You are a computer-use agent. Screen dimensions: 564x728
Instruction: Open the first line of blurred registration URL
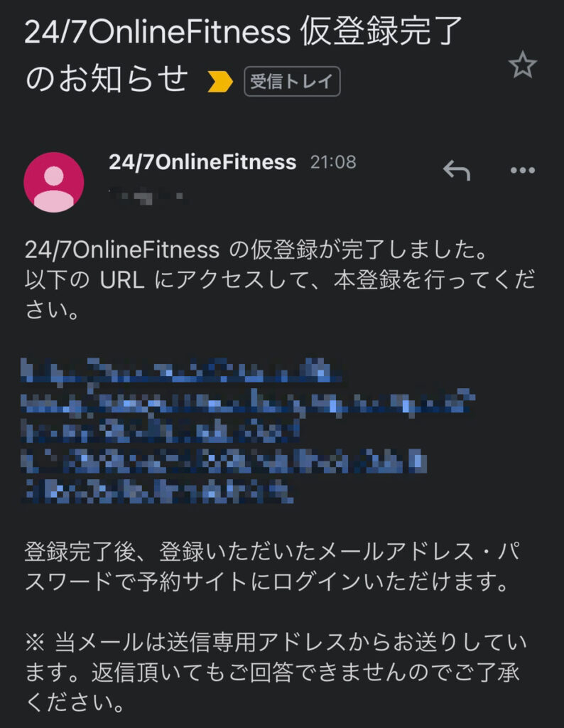(182, 371)
